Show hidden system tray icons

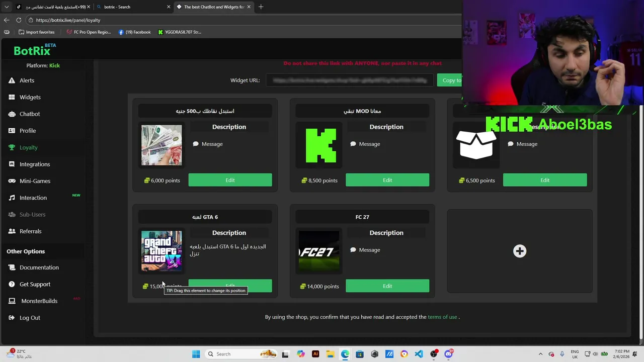[541, 354]
